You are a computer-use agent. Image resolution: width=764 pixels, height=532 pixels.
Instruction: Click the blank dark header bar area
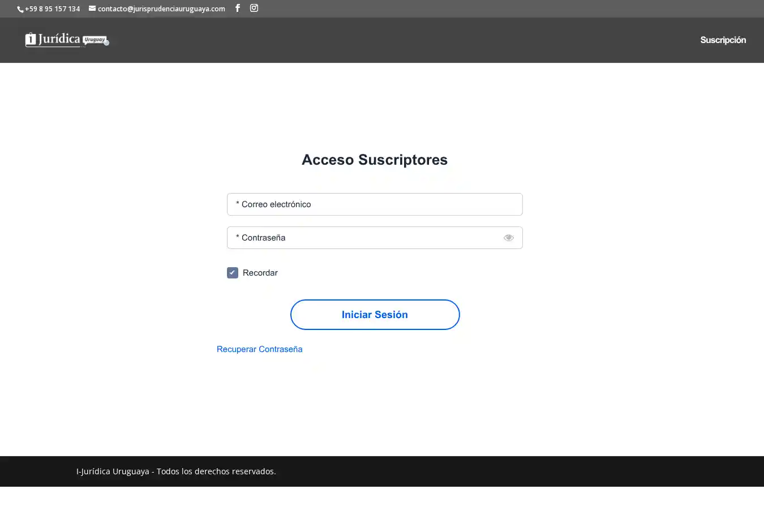(396, 40)
